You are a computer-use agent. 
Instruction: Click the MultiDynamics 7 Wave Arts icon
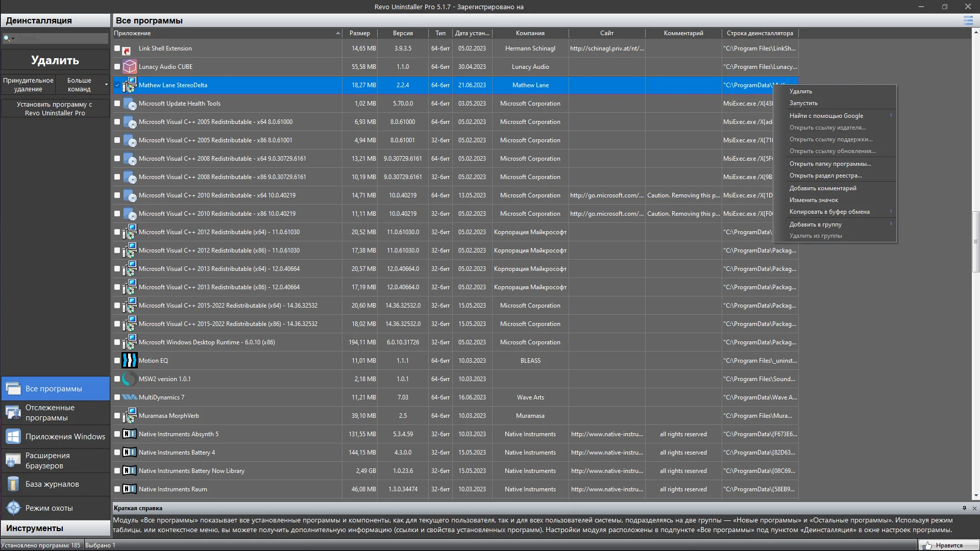pyautogui.click(x=130, y=397)
